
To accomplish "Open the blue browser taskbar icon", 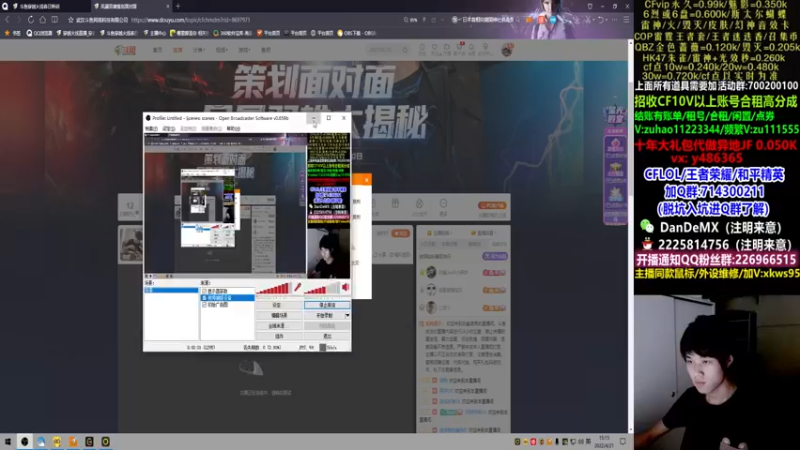I will 41,441.
